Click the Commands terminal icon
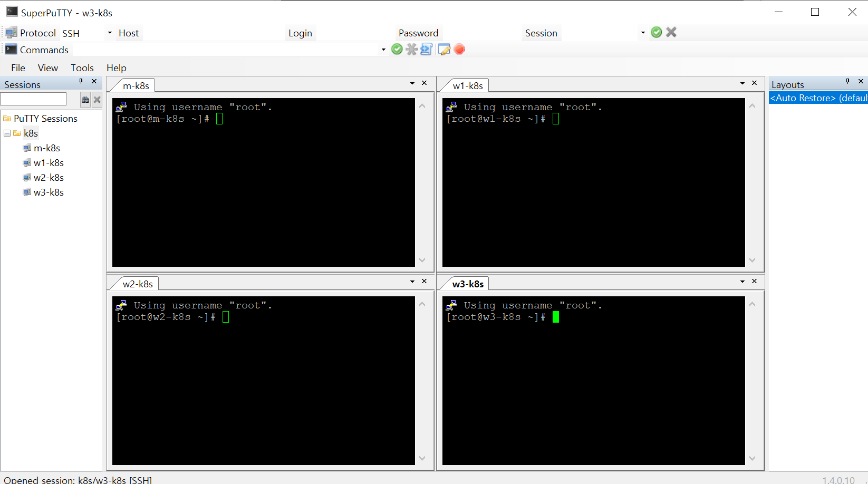The image size is (868, 484). point(11,50)
